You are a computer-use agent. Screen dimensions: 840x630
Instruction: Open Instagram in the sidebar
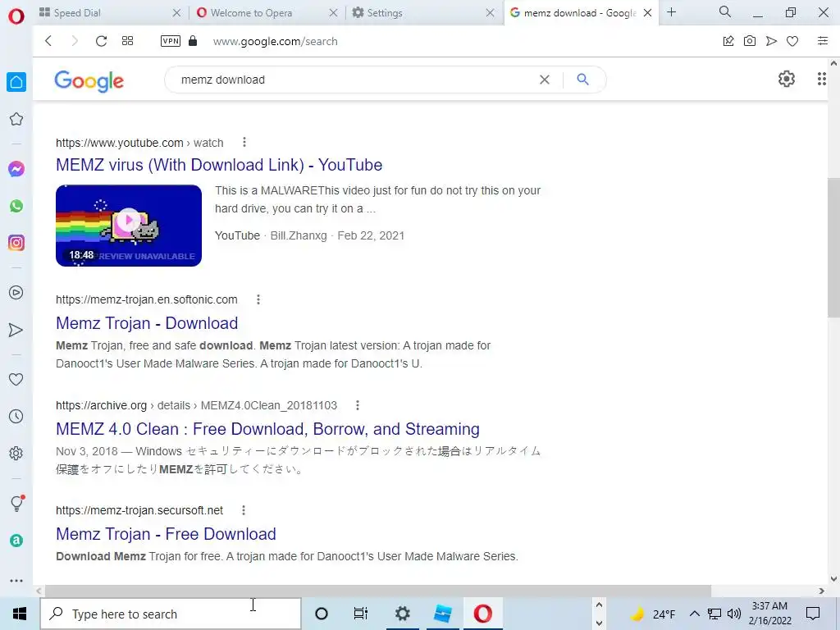(16, 243)
